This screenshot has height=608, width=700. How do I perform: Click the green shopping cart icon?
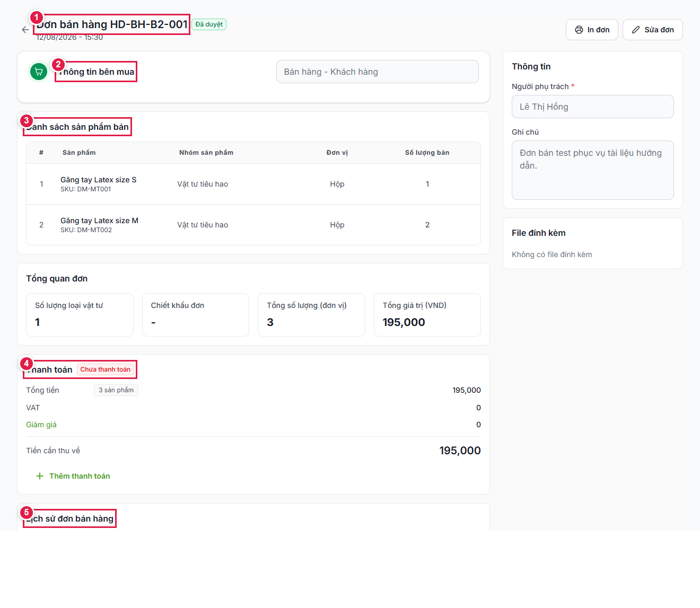[x=39, y=72]
